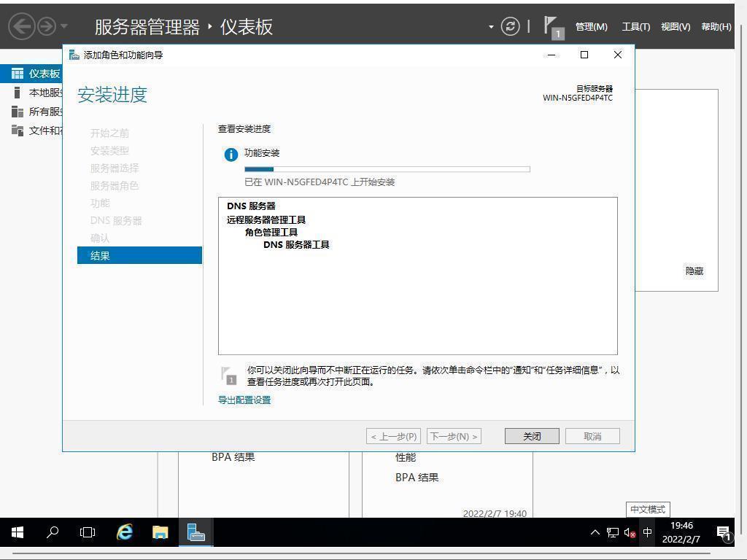Open Task View from the taskbar
Screen dimensions: 747x560
pyautogui.click(x=88, y=532)
